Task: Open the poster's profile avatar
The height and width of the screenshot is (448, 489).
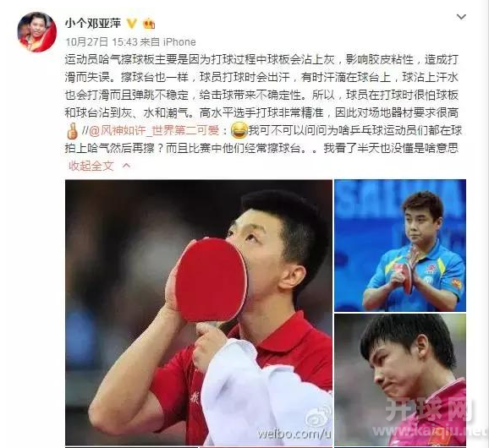Action: [x=37, y=32]
